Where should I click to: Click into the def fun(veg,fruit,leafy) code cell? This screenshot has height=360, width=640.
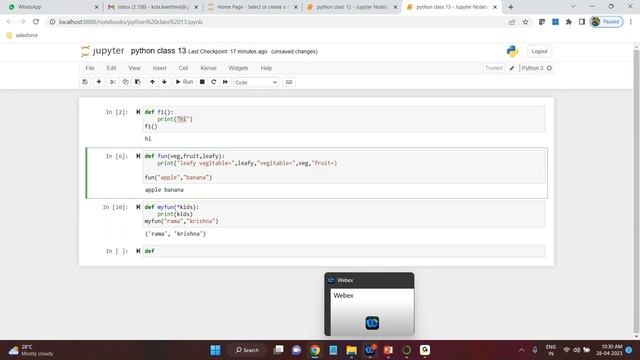click(x=344, y=167)
